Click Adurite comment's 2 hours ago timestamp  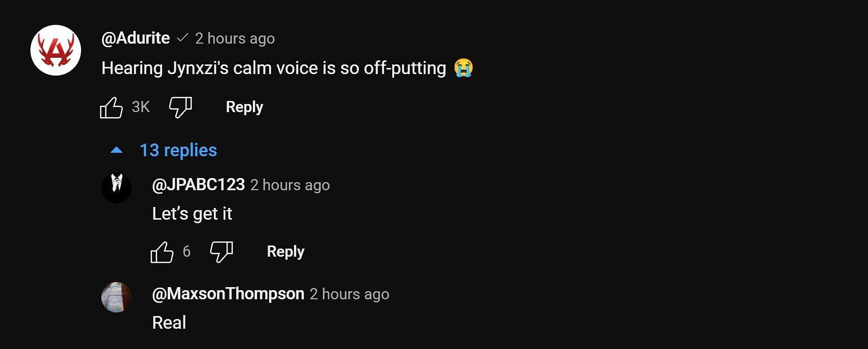click(235, 39)
